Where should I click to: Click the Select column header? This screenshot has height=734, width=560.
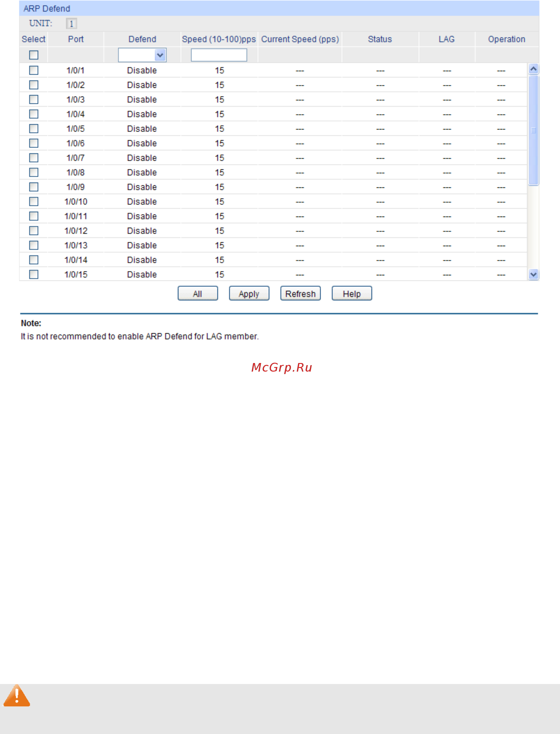click(33, 39)
